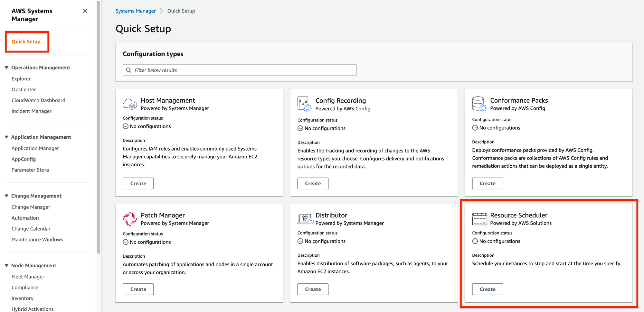The width and height of the screenshot is (644, 312).
Task: Create a Distributor configuration
Action: point(313,289)
